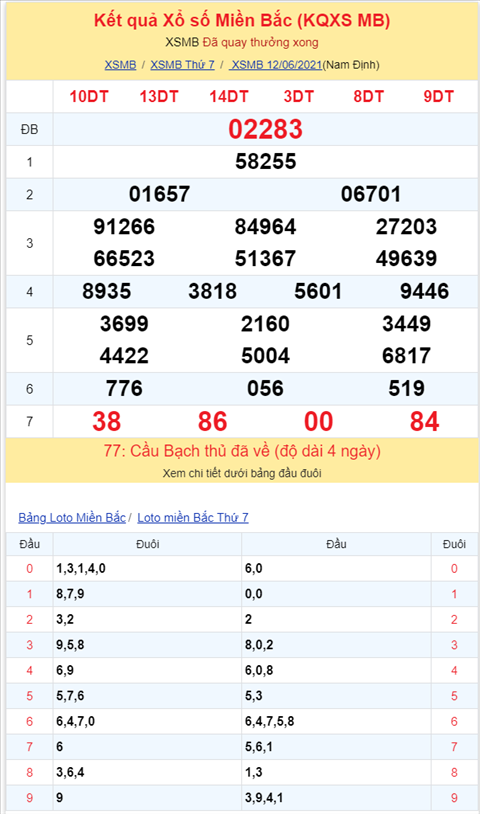Click loto head values 3,9,4,1
The height and width of the screenshot is (814, 480).
(264, 797)
